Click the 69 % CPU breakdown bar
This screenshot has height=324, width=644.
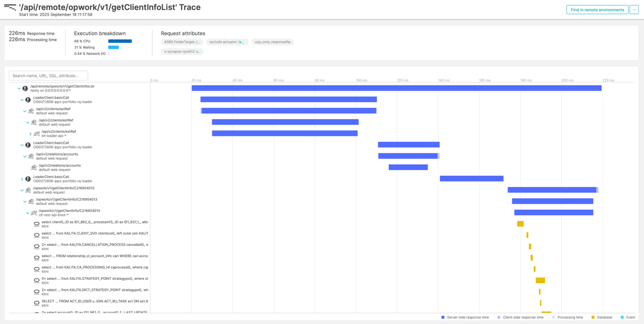coord(120,41)
